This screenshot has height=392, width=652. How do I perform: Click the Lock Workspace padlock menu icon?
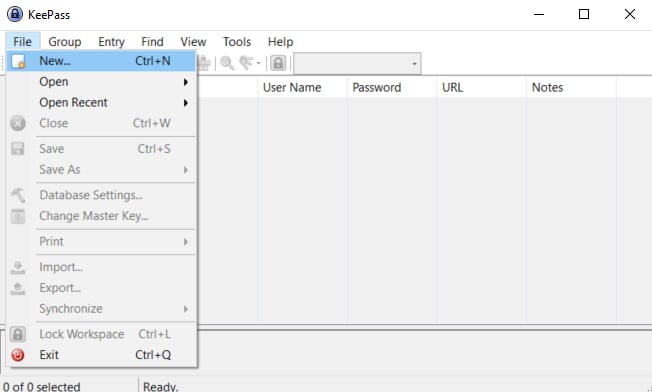coord(18,334)
